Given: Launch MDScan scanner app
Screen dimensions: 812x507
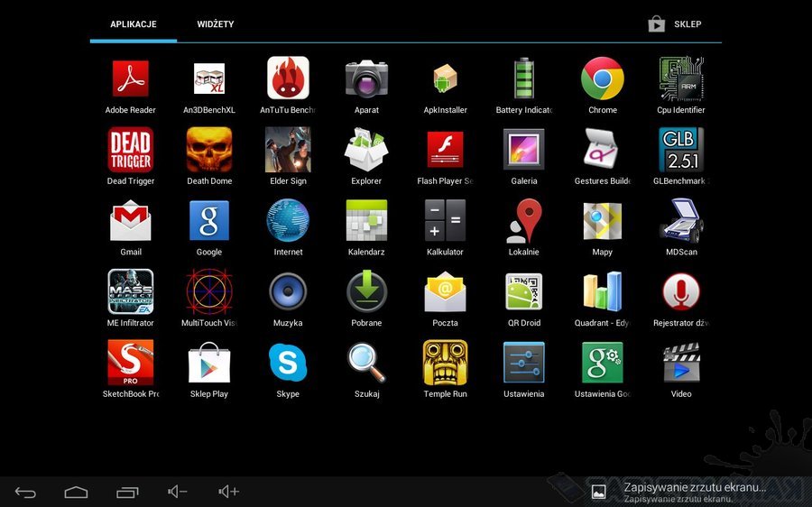Looking at the screenshot, I should click(x=681, y=221).
